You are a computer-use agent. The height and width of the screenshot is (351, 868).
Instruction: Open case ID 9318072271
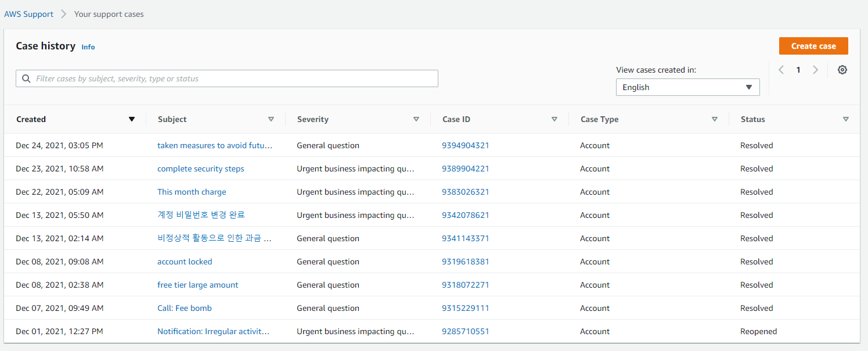tap(466, 285)
